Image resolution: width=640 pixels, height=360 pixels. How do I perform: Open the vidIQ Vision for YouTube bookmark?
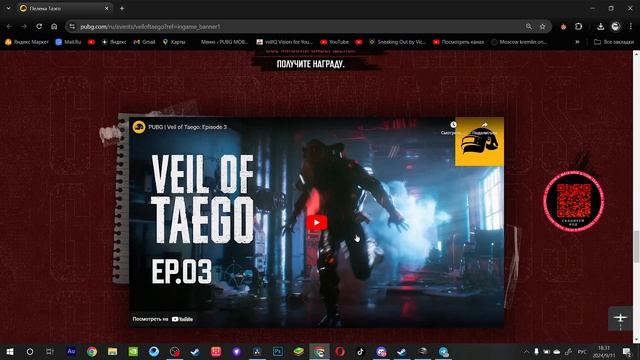284,42
